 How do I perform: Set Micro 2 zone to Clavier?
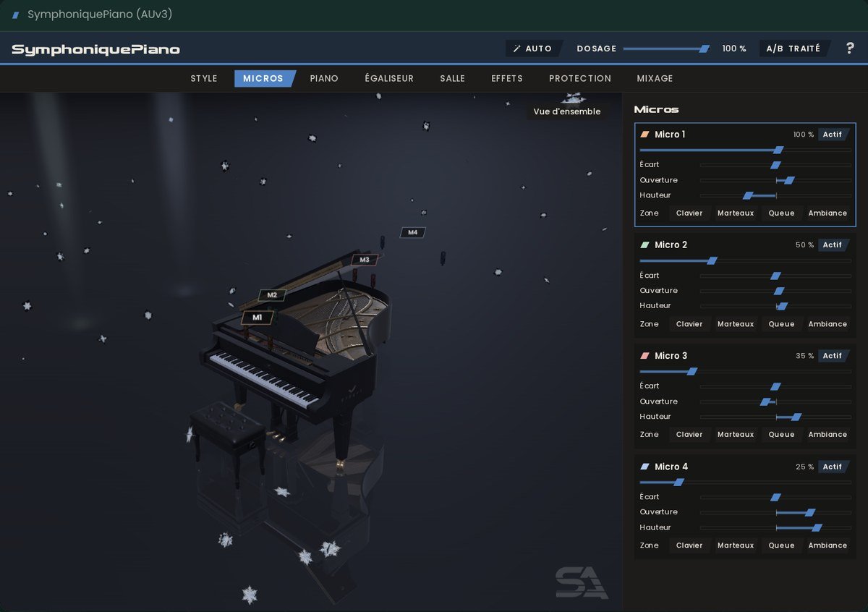pos(689,324)
